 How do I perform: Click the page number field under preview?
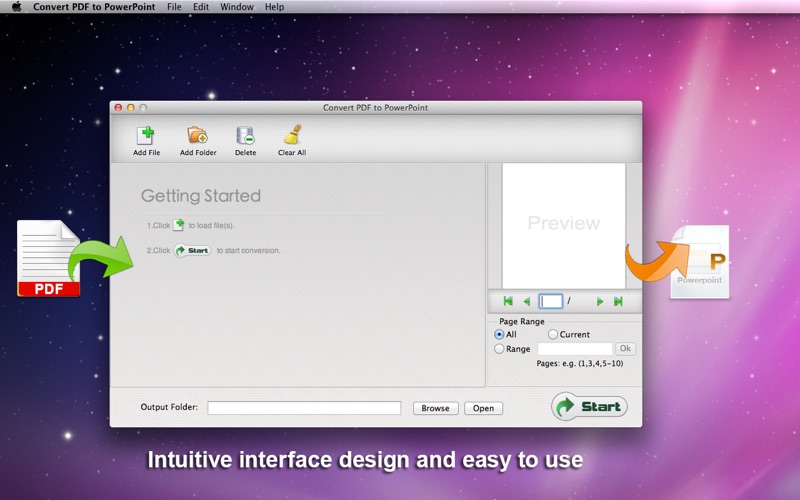(x=551, y=301)
